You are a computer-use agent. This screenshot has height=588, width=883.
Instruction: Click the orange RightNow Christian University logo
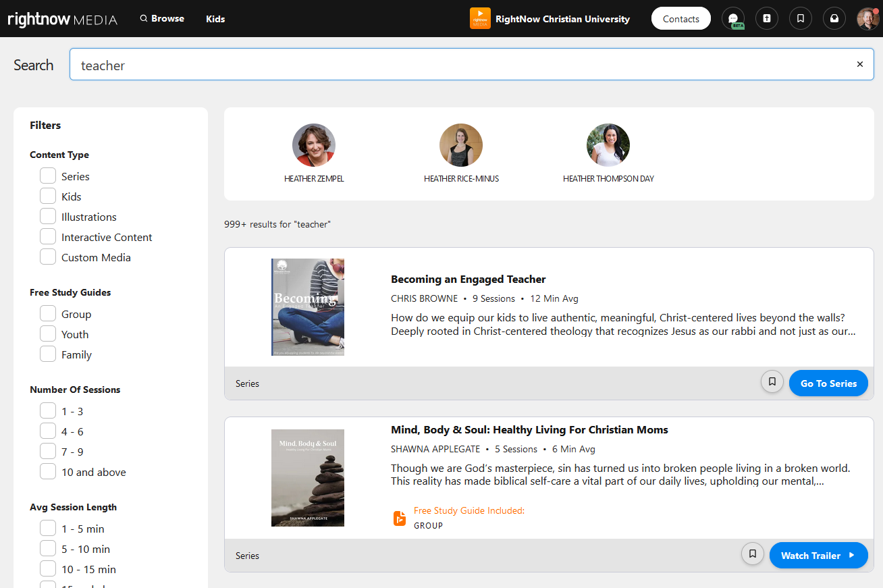tap(480, 19)
